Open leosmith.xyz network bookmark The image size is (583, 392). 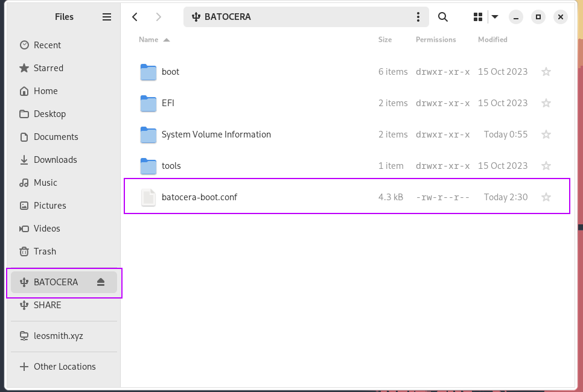[58, 336]
